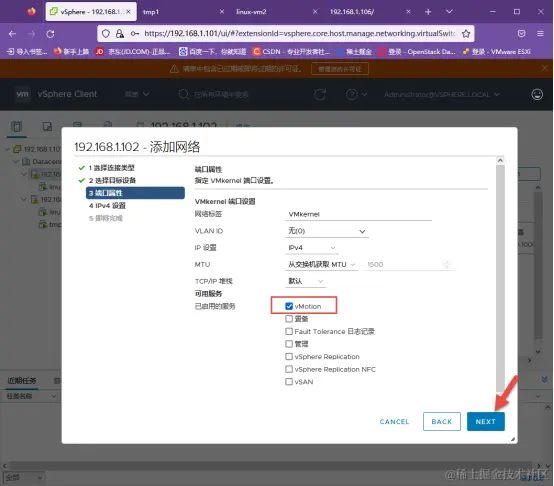Go to step 2 选择目标设备

[x=112, y=180]
